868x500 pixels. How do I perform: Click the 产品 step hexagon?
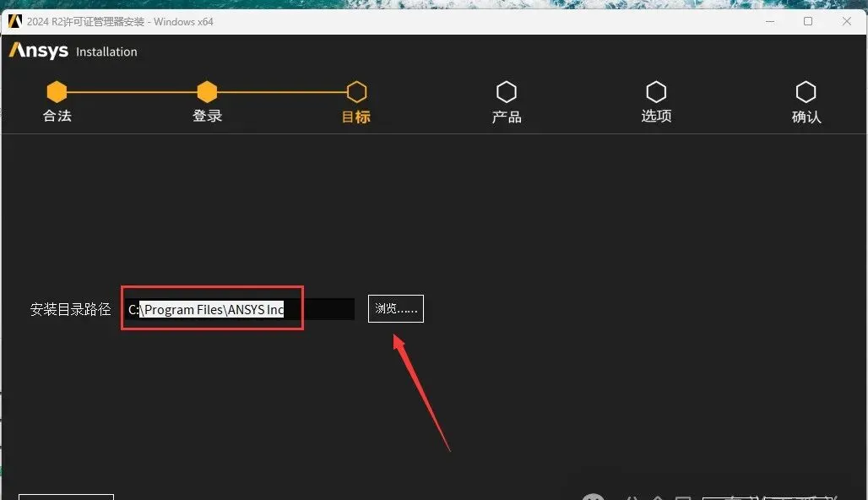tap(507, 92)
